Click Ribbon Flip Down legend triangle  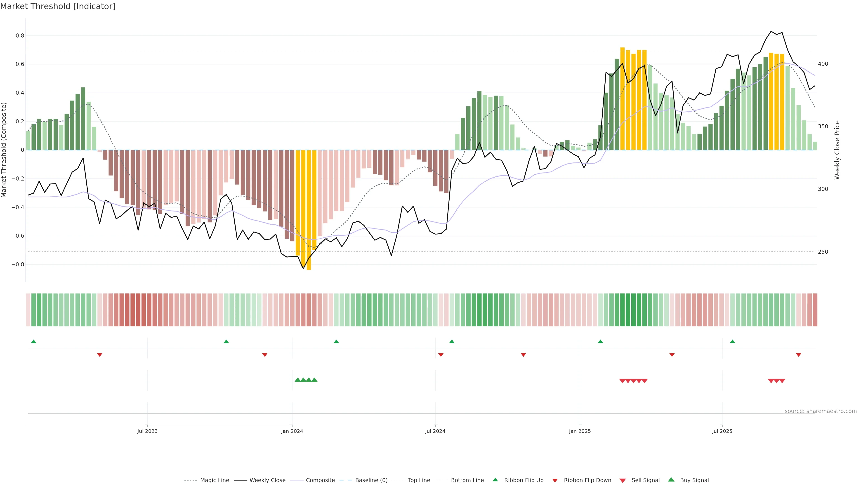click(x=555, y=480)
